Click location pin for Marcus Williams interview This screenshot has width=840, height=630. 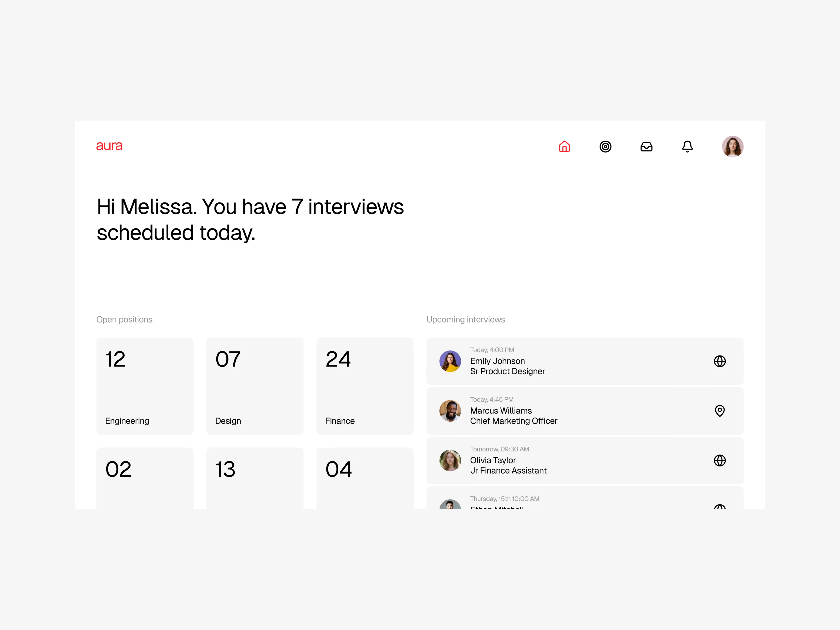(x=720, y=410)
